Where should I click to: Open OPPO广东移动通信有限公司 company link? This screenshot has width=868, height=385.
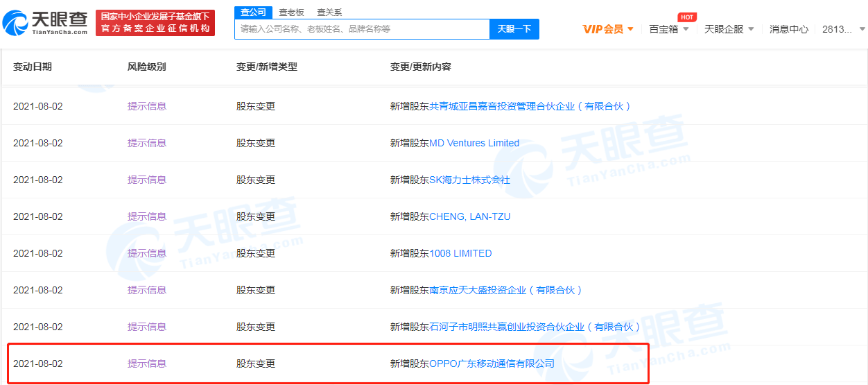[492, 363]
